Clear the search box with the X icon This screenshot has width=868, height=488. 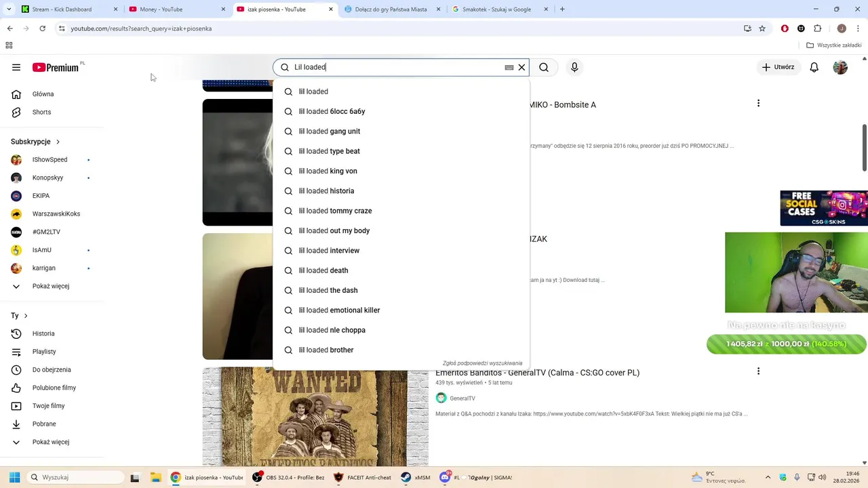521,67
